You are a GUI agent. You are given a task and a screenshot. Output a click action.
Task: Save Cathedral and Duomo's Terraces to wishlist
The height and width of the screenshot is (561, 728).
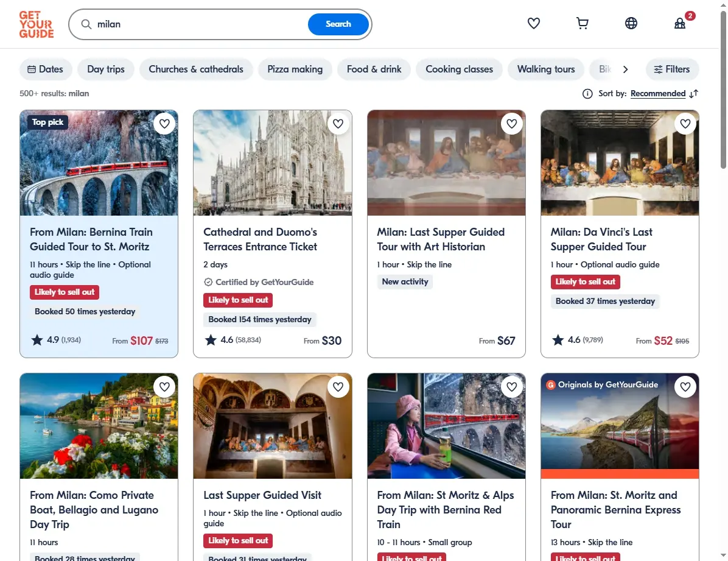[338, 124]
